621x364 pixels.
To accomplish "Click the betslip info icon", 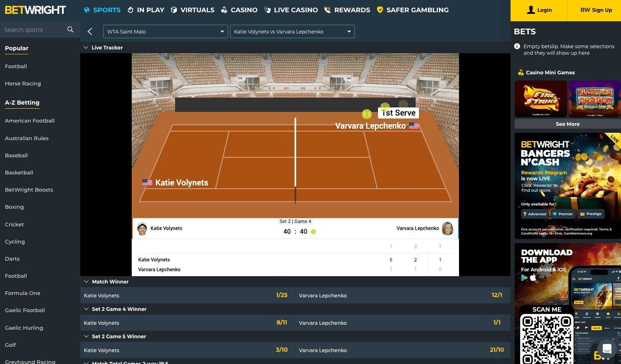I will (x=517, y=47).
